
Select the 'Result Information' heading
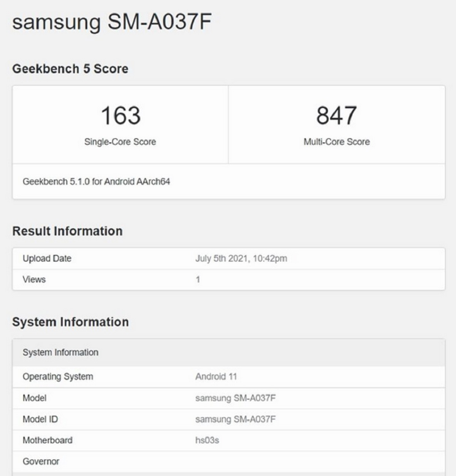click(67, 231)
